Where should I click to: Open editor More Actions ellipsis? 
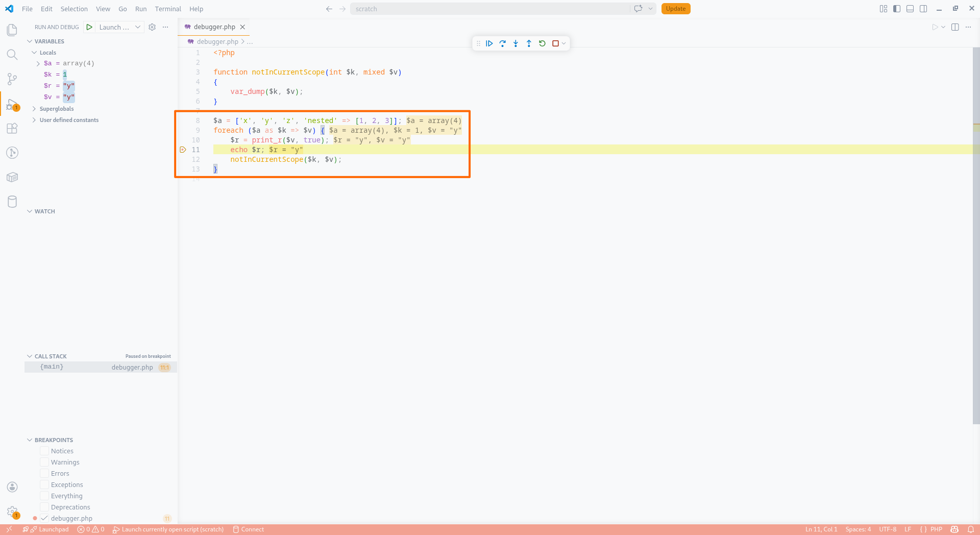968,27
